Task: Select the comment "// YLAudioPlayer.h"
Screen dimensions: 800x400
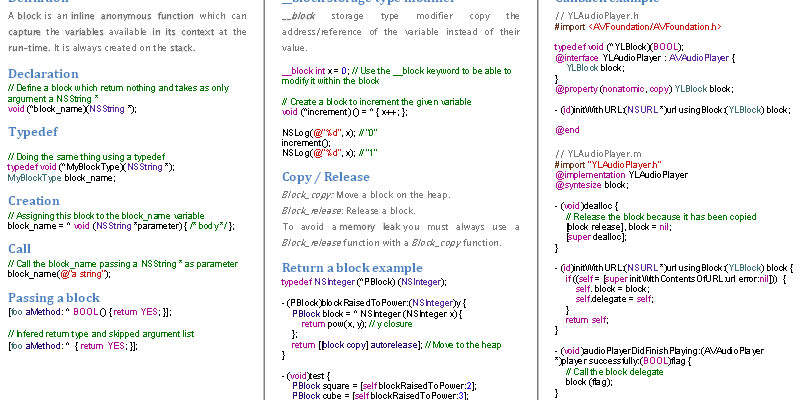Action: (589, 16)
